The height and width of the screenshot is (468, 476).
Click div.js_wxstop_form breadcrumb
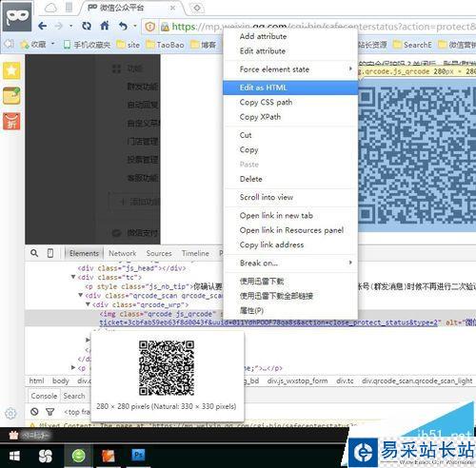[x=297, y=380]
